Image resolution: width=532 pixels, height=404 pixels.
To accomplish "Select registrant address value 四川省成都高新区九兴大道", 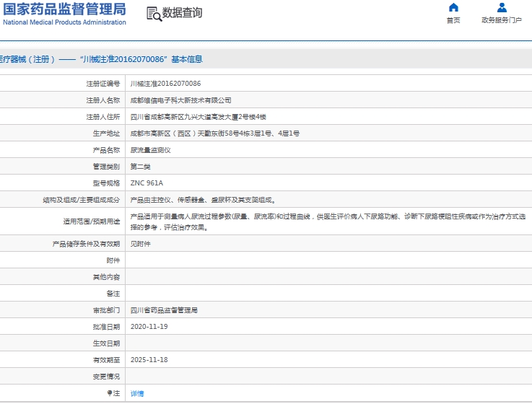I will (198, 117).
